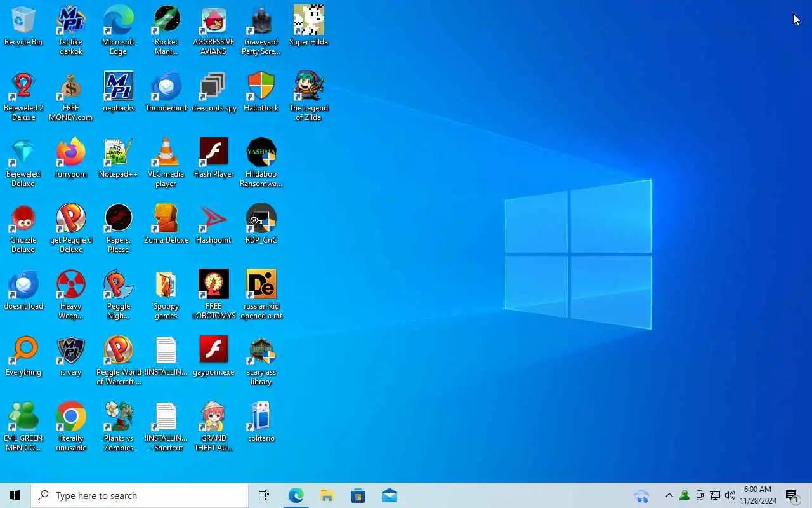Image resolution: width=812 pixels, height=508 pixels.
Task: Select the Everything search shortcut
Action: tap(23, 357)
